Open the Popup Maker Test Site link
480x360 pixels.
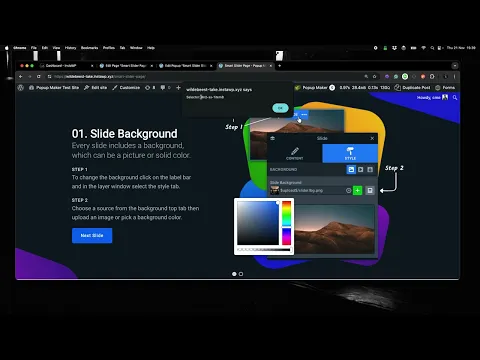[54, 87]
